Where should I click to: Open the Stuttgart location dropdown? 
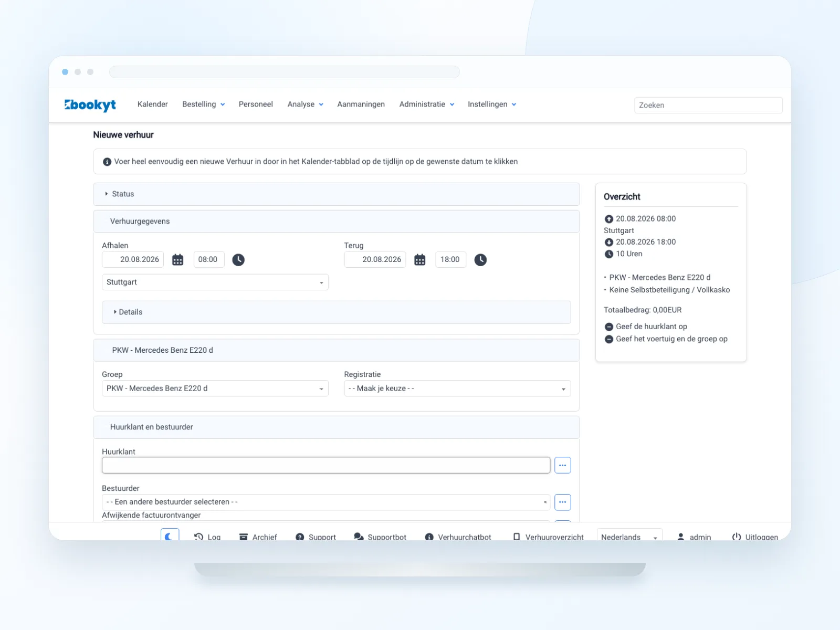(x=215, y=282)
